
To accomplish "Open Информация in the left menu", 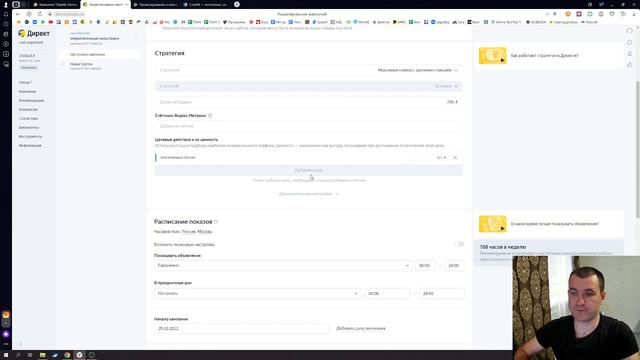I will [30, 145].
